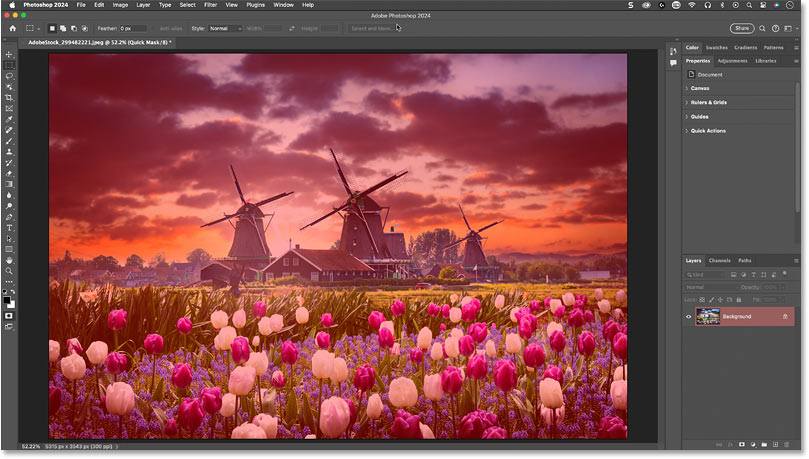The image size is (809, 459).
Task: Click the Share button
Action: (742, 28)
